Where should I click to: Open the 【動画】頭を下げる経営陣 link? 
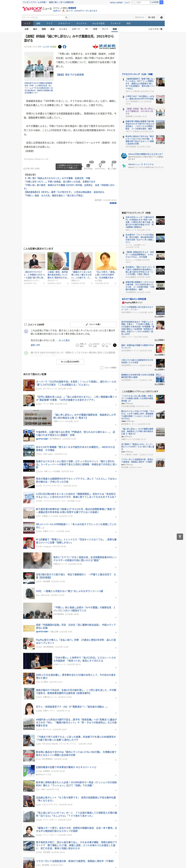point(70,75)
